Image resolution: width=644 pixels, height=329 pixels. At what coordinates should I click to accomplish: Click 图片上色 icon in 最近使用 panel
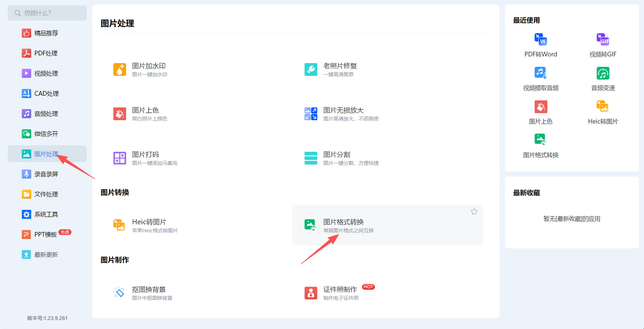click(x=541, y=107)
